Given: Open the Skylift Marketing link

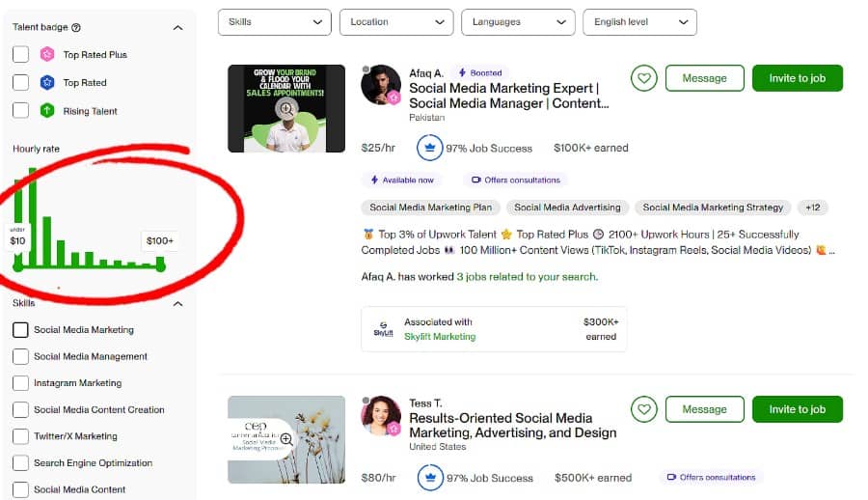Looking at the screenshot, I should tap(440, 337).
